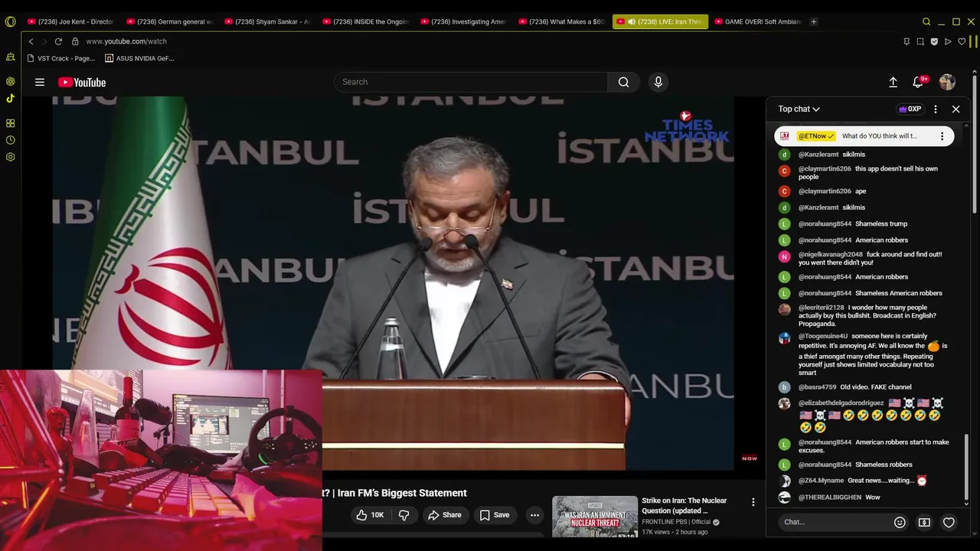
Task: Close the live chat panel
Action: coord(955,109)
